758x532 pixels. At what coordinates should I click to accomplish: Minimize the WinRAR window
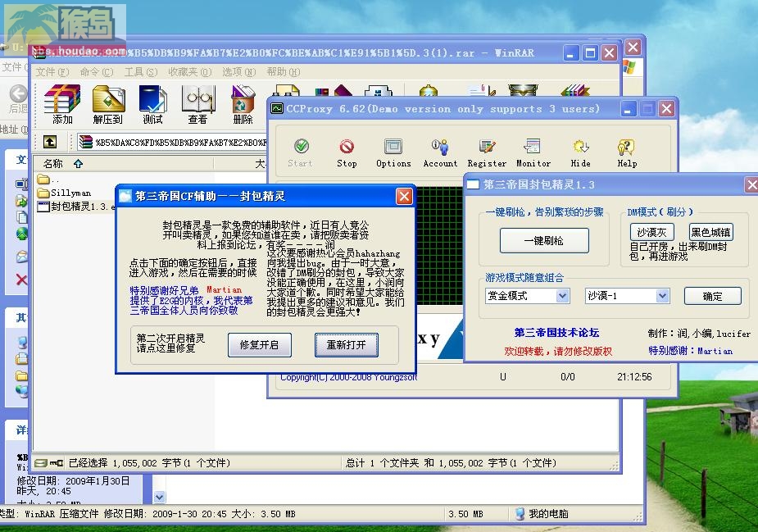(x=571, y=52)
